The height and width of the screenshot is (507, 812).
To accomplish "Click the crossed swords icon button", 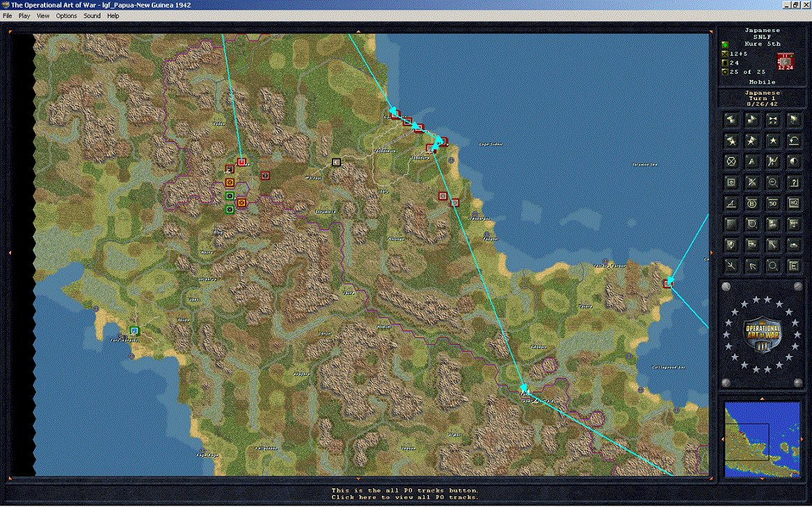I will tap(752, 182).
